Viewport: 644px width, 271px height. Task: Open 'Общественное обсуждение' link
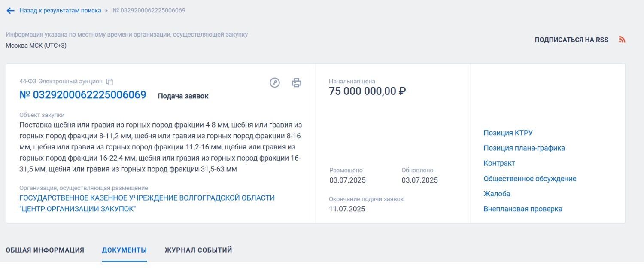pos(530,179)
